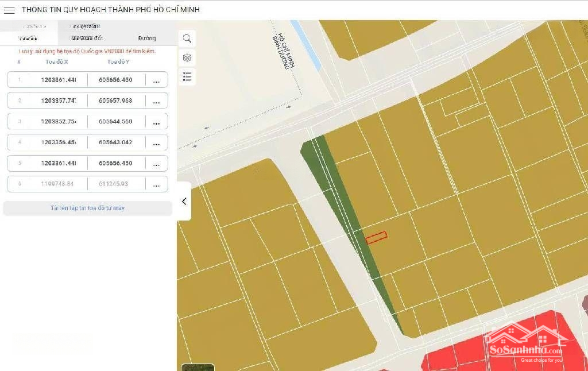The width and height of the screenshot is (588, 371).
Task: Click the map search magnifier icon
Action: [x=187, y=38]
